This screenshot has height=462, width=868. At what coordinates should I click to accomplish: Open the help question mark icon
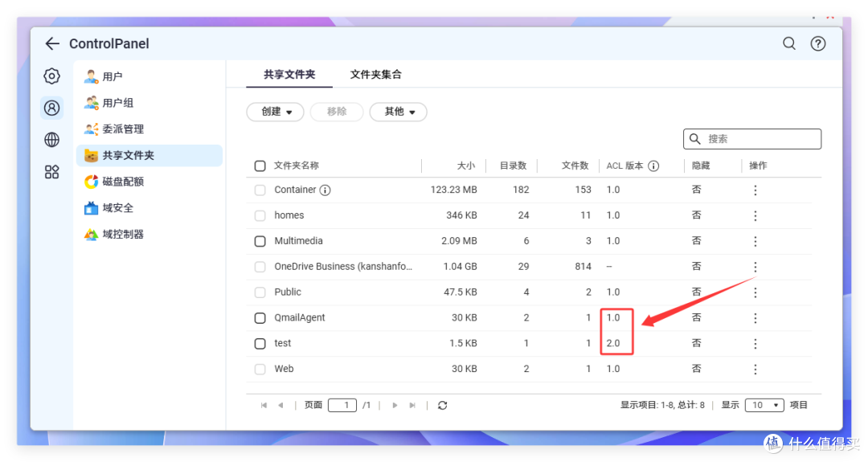tap(817, 43)
